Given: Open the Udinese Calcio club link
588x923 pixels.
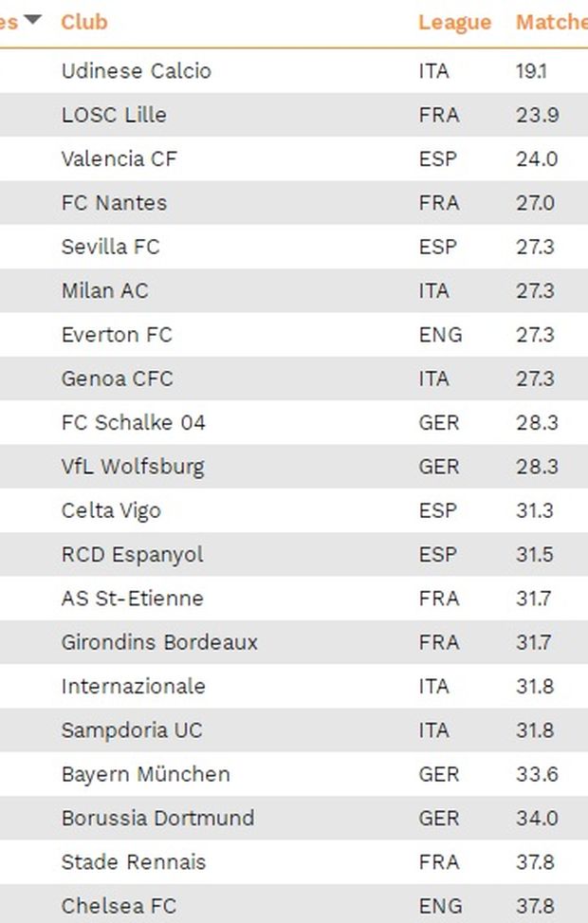Looking at the screenshot, I should point(136,71).
